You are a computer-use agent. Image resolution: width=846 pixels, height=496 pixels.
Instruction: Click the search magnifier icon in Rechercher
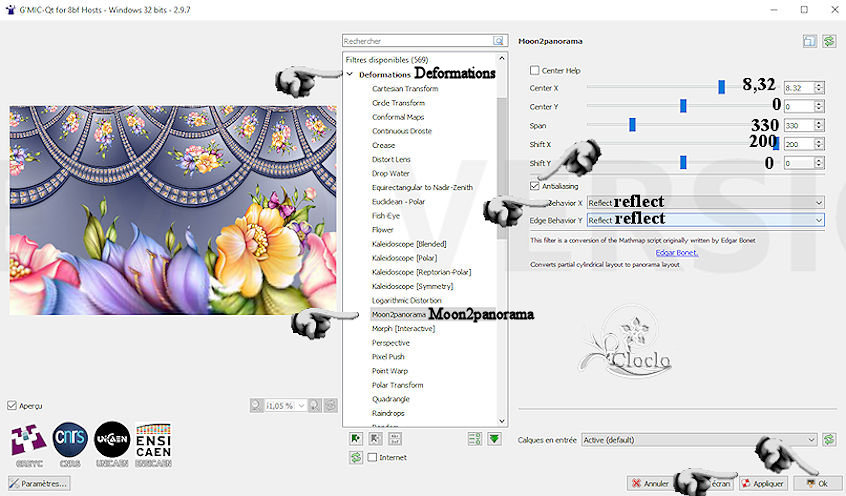497,42
